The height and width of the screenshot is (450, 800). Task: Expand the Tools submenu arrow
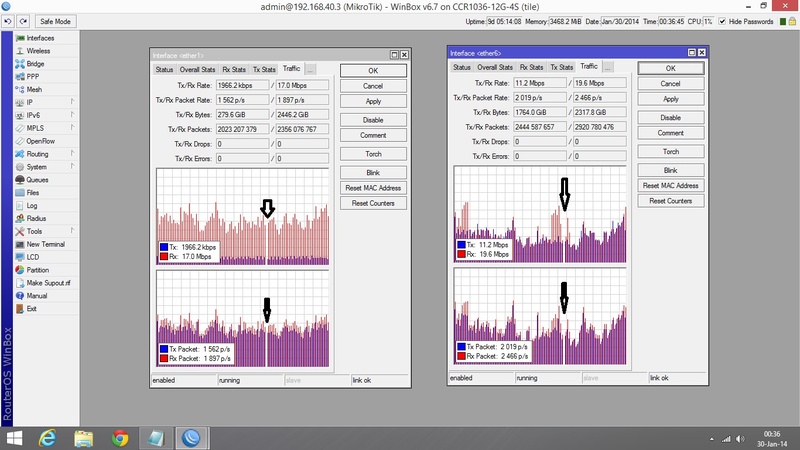72,231
